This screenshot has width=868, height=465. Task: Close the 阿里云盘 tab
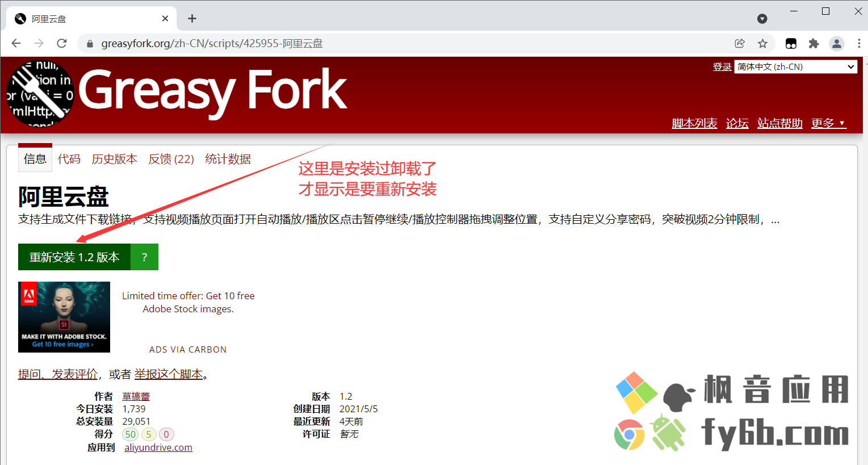pyautogui.click(x=165, y=19)
